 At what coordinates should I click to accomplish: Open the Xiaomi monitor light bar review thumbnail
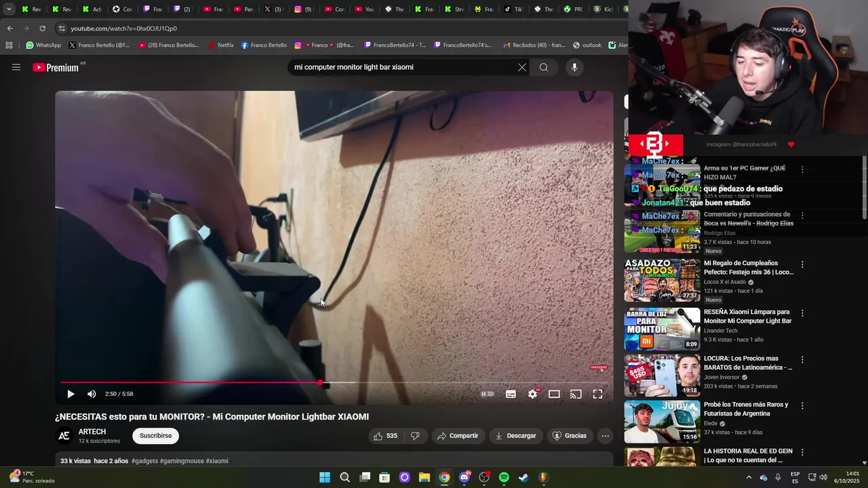(x=662, y=329)
